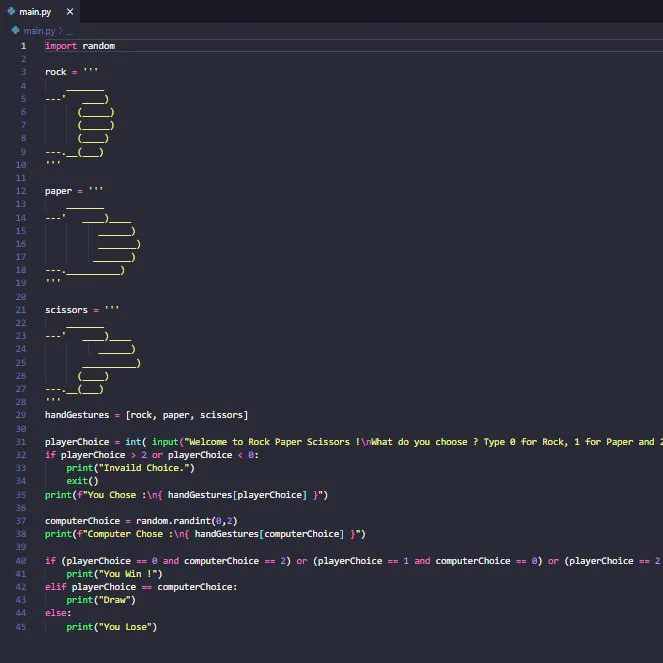Click the computerChoice random.randint line
The width and height of the screenshot is (663, 663).
[141, 521]
